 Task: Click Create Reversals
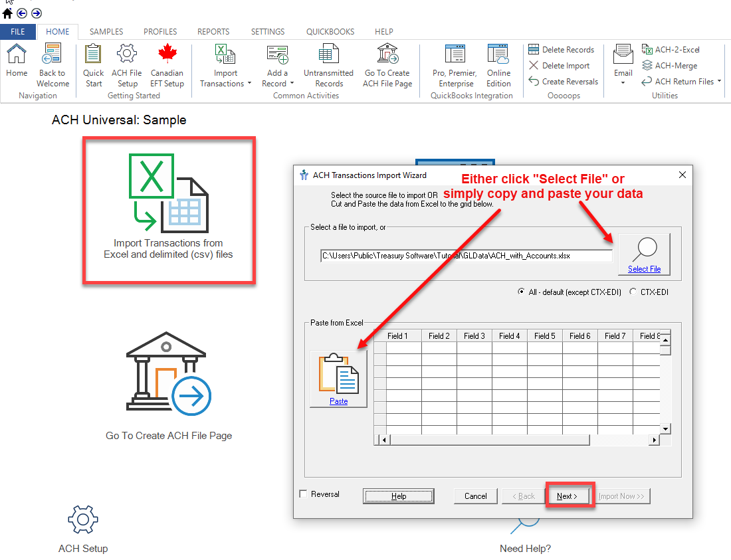[x=563, y=82]
